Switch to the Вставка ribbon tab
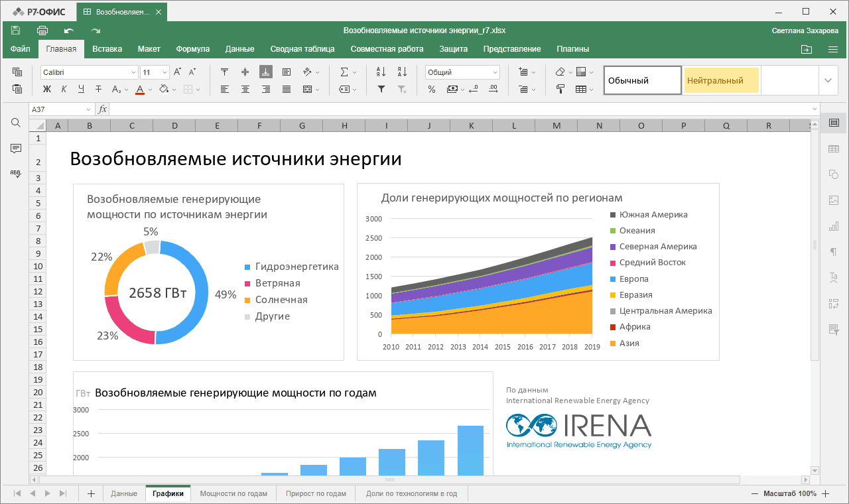 coord(107,48)
